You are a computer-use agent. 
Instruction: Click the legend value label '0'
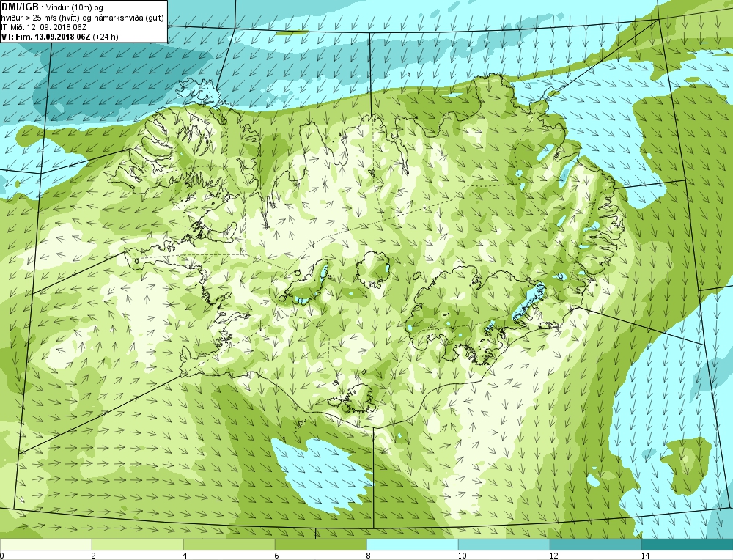[2, 556]
